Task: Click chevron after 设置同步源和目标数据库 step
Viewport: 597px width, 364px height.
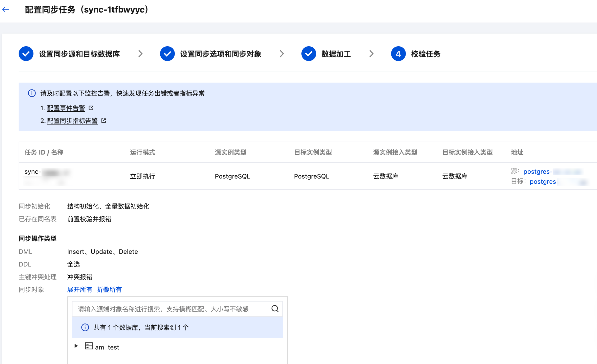Action: point(140,54)
